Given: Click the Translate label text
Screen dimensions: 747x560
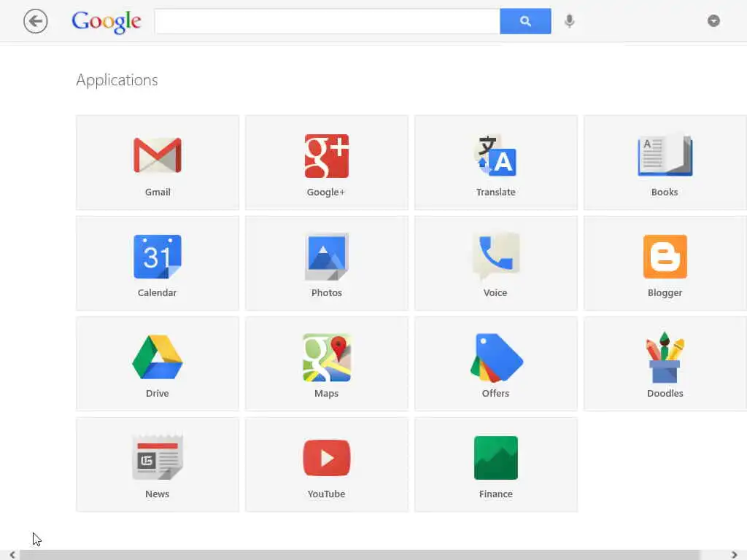Looking at the screenshot, I should point(496,192).
